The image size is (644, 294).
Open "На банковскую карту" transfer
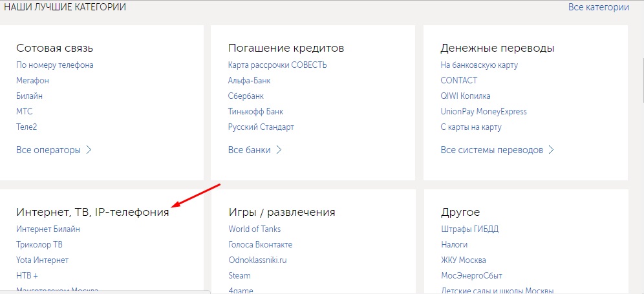(479, 65)
